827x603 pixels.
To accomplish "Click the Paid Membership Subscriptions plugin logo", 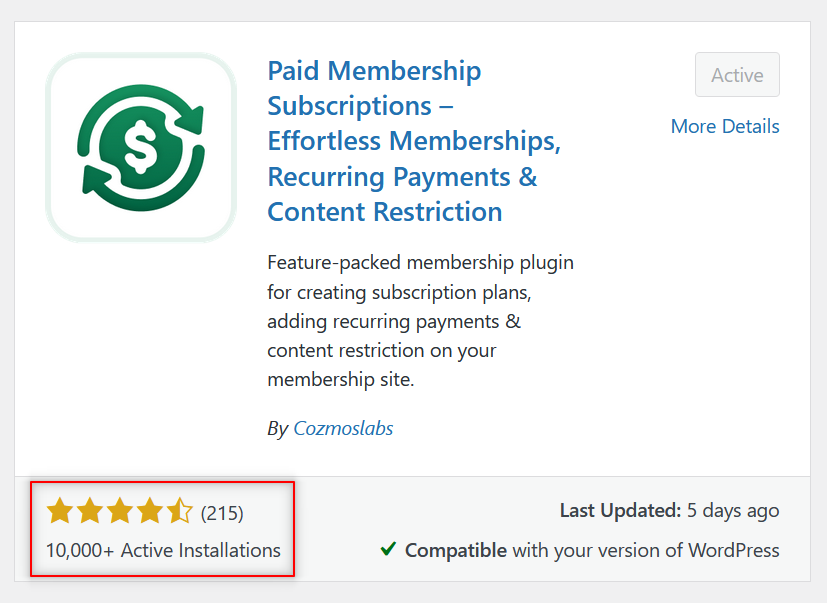I will pos(141,146).
